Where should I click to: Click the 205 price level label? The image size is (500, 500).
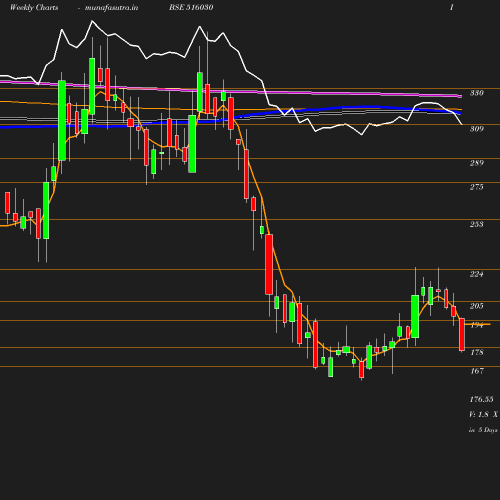coord(477,306)
